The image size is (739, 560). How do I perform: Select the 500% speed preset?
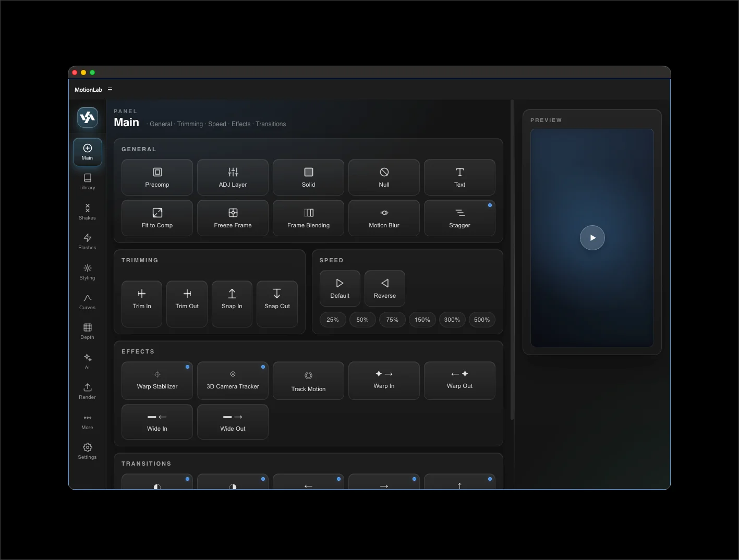(482, 320)
